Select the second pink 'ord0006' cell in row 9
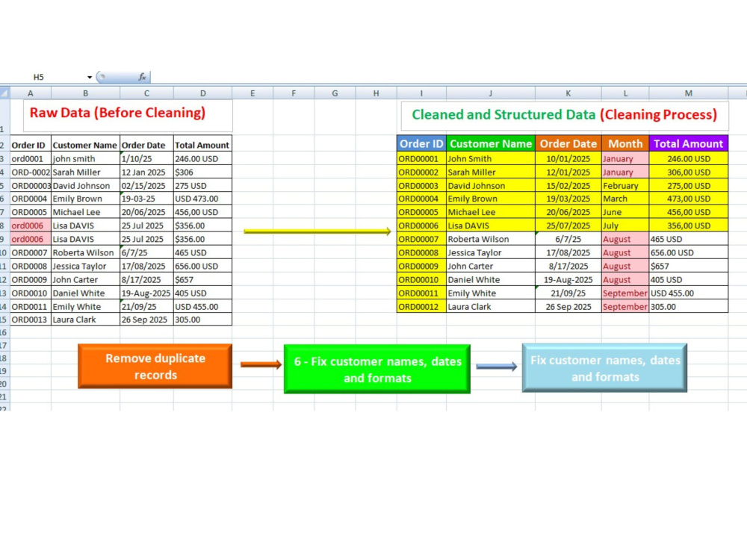Screen dimensions: 747x560 click(x=31, y=239)
